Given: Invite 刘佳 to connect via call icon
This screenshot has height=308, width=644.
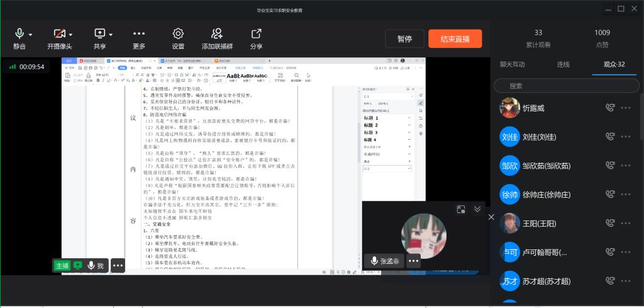Looking at the screenshot, I should (x=609, y=136).
